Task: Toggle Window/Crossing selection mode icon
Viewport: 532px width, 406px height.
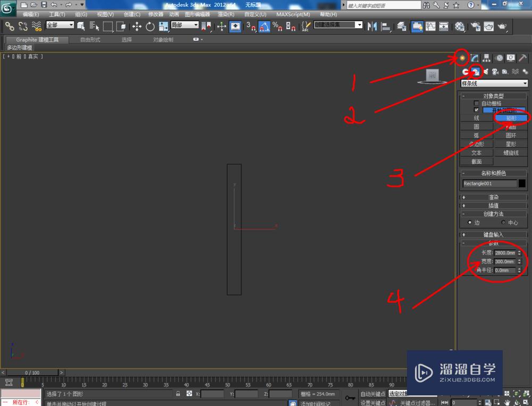Action: [x=121, y=26]
